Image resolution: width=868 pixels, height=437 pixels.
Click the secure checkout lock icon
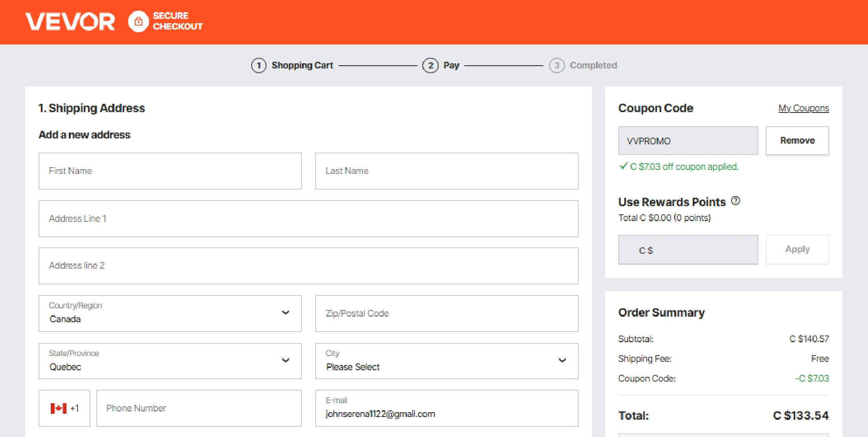(x=138, y=21)
